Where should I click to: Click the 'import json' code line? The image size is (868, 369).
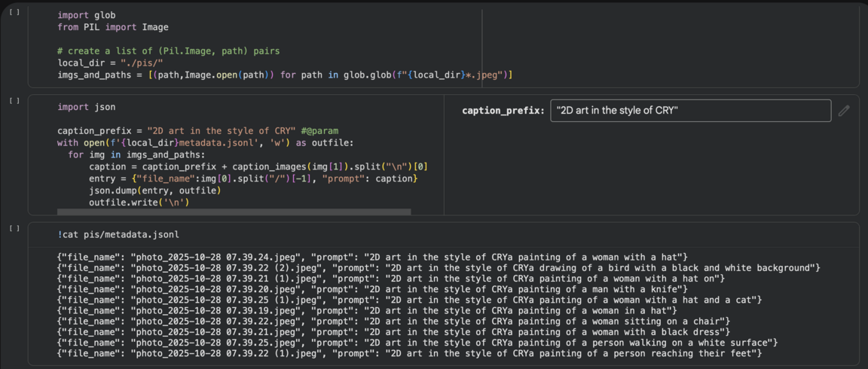[x=87, y=107]
